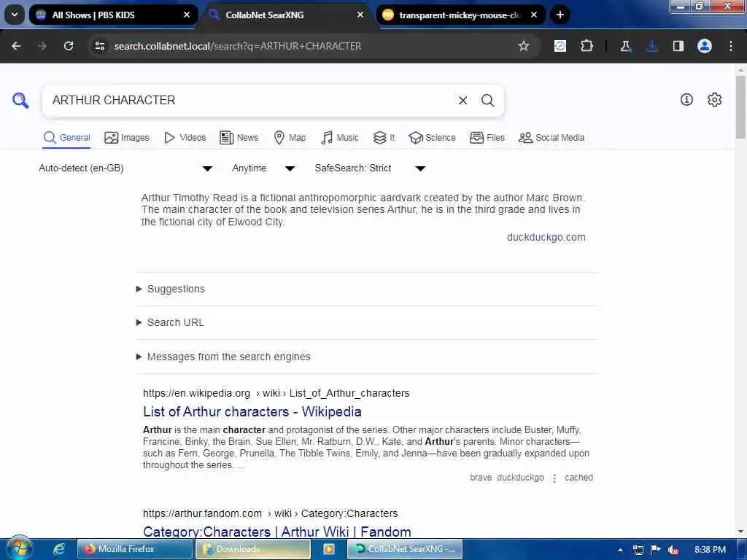Click the blue extension icon beside the star
Screen dimensions: 747x560
(x=560, y=46)
